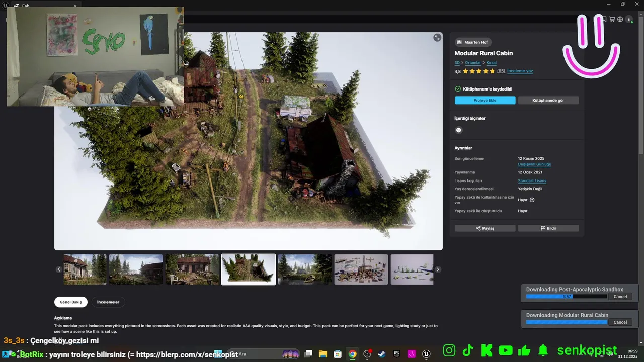Screen dimensions: 644x362
Task: Open OBS Studio from the taskbar
Action: pyautogui.click(x=367, y=354)
